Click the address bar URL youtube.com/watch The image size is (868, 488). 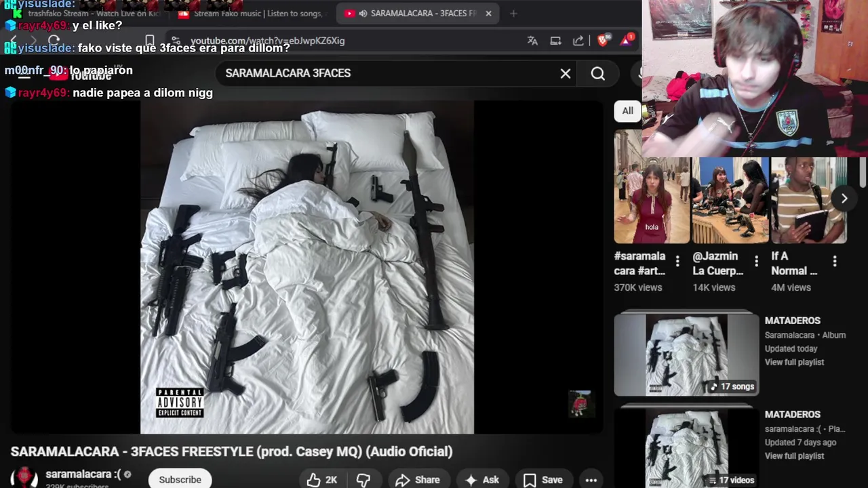tap(268, 41)
